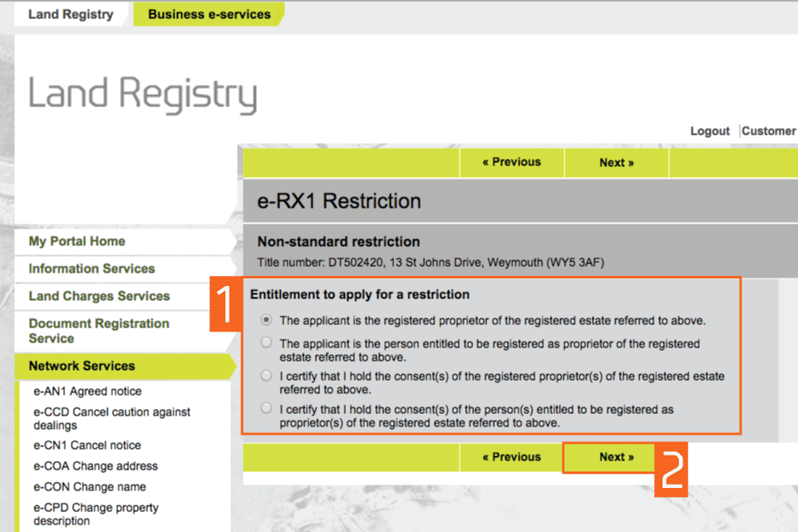The height and width of the screenshot is (532, 798).
Task: Open e-COA Change address form
Action: click(x=96, y=466)
